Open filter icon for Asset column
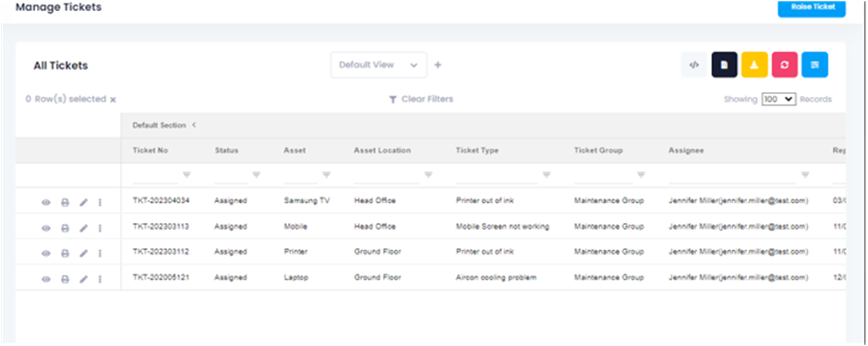The height and width of the screenshot is (346, 868). pyautogui.click(x=327, y=174)
